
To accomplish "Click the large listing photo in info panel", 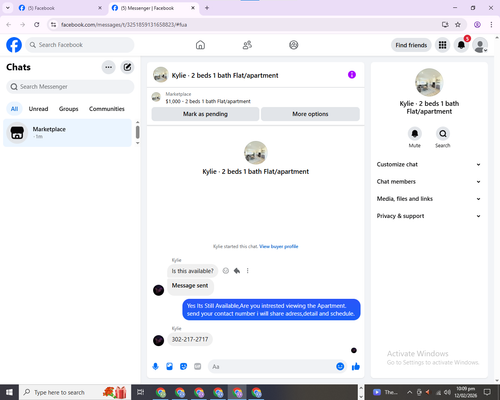I will coord(429,82).
